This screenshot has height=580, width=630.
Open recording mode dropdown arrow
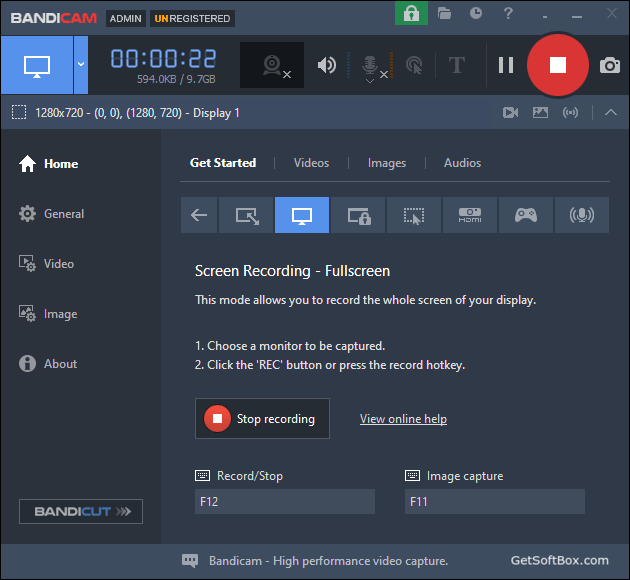click(x=81, y=65)
